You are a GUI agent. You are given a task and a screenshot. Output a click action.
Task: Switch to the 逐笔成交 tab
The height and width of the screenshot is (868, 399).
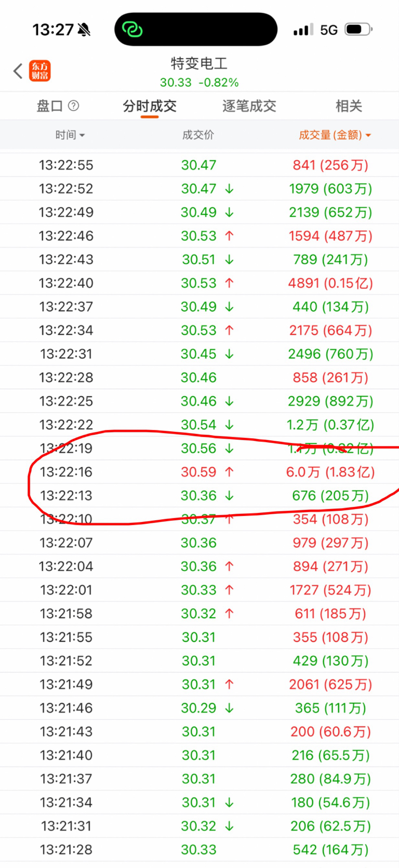pos(249,106)
